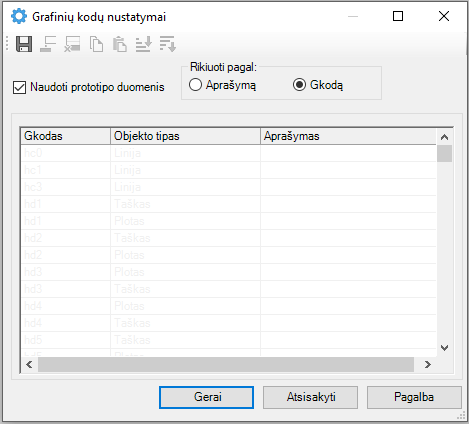
Task: Click the import list toolbar icon
Action: pyautogui.click(x=144, y=44)
